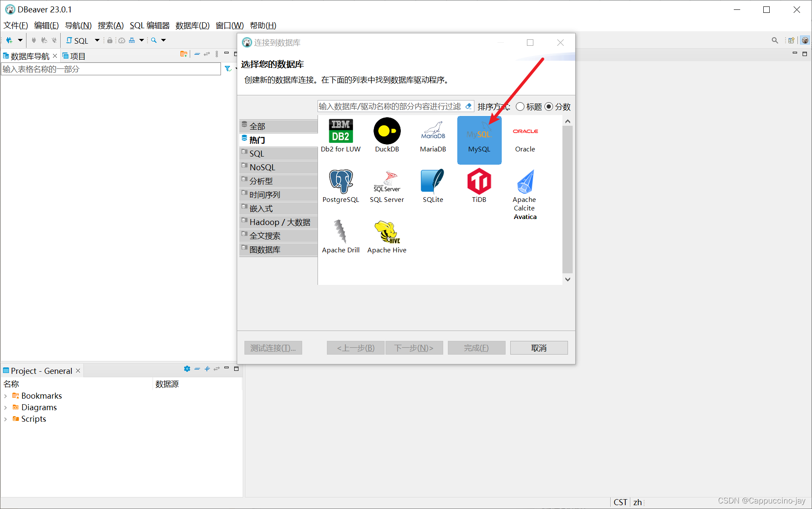This screenshot has width=812, height=509.
Task: Click the 数据源 column header
Action: click(x=167, y=384)
